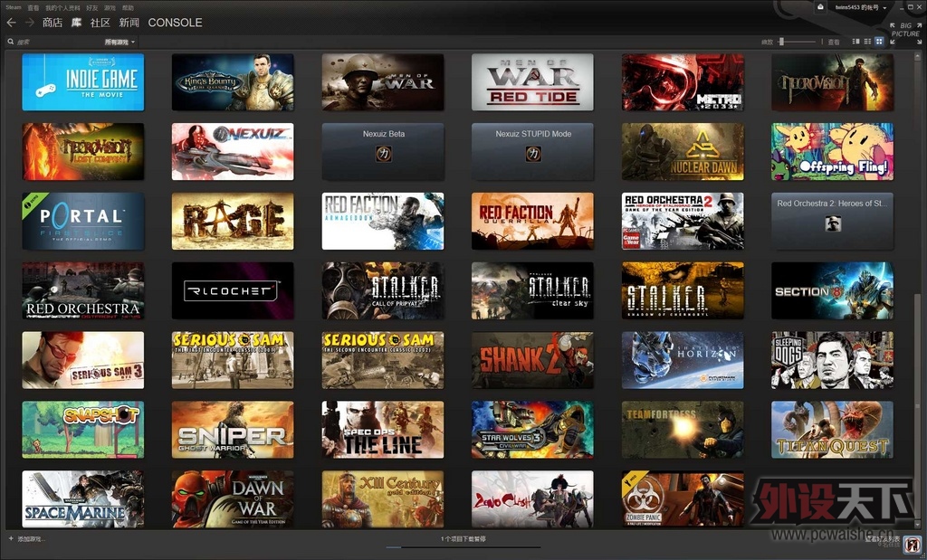Switch to detail view mode
Viewport: 927px width, 560px height.
click(856, 42)
